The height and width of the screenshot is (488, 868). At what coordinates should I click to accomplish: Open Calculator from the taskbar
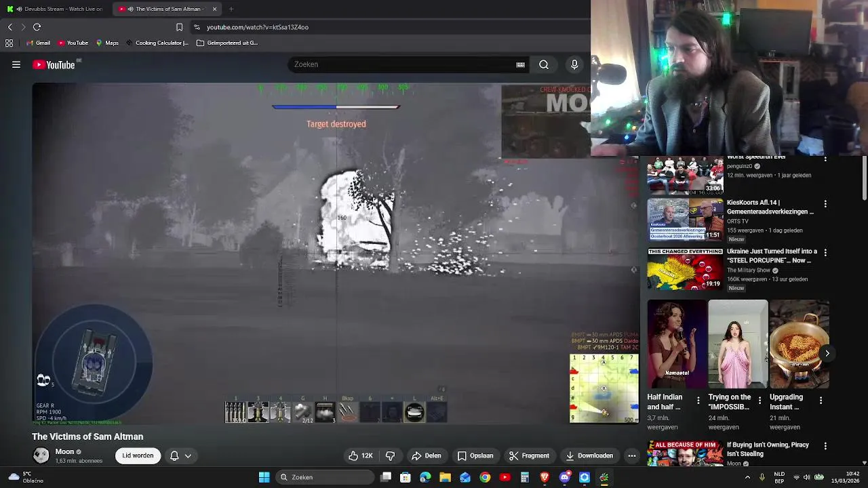click(525, 477)
